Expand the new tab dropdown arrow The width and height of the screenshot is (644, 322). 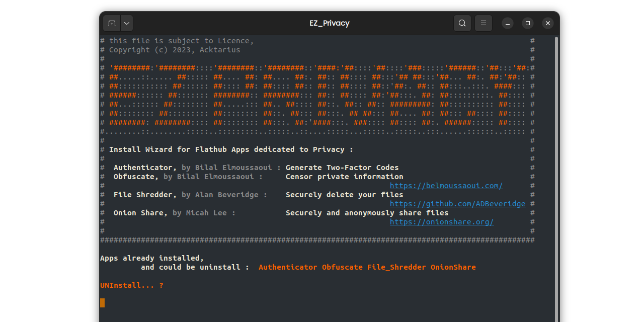[127, 23]
